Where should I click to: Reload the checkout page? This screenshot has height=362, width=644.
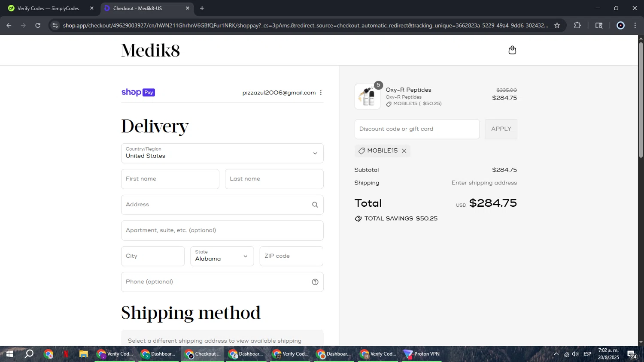(38, 26)
